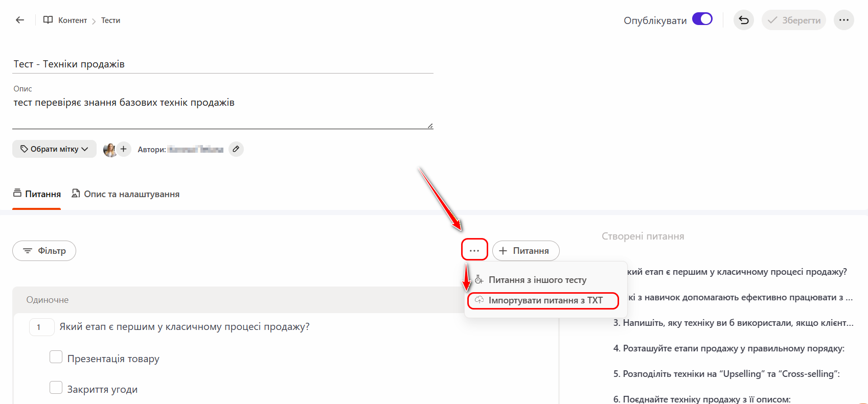This screenshot has height=404, width=868.
Task: Check the Закриття угоди answer checkbox
Action: point(56,388)
